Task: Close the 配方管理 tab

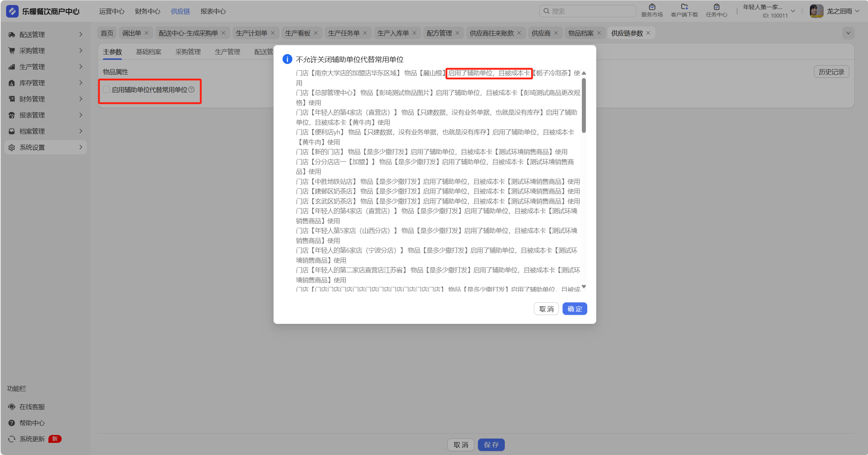Action: [457, 33]
